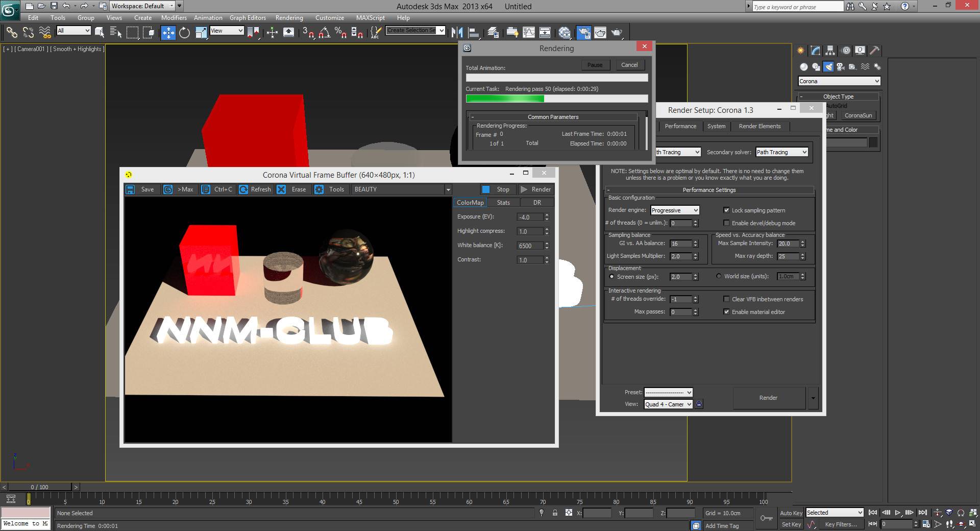Image resolution: width=980 pixels, height=531 pixels.
Task: Select Screen size (px) radio button
Action: (x=612, y=277)
